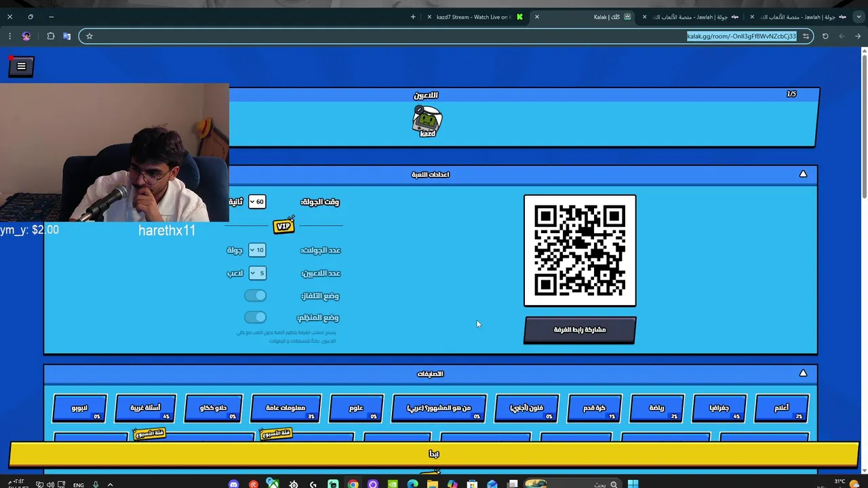The height and width of the screenshot is (488, 868).
Task: Bookmark this page with the star icon
Action: 89,37
